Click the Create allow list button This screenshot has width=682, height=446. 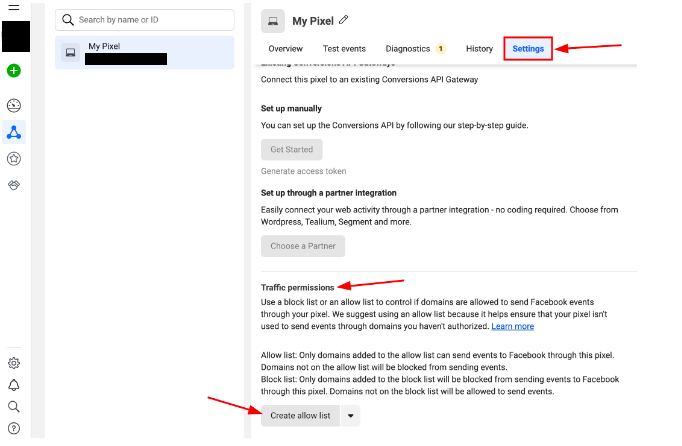coord(300,415)
